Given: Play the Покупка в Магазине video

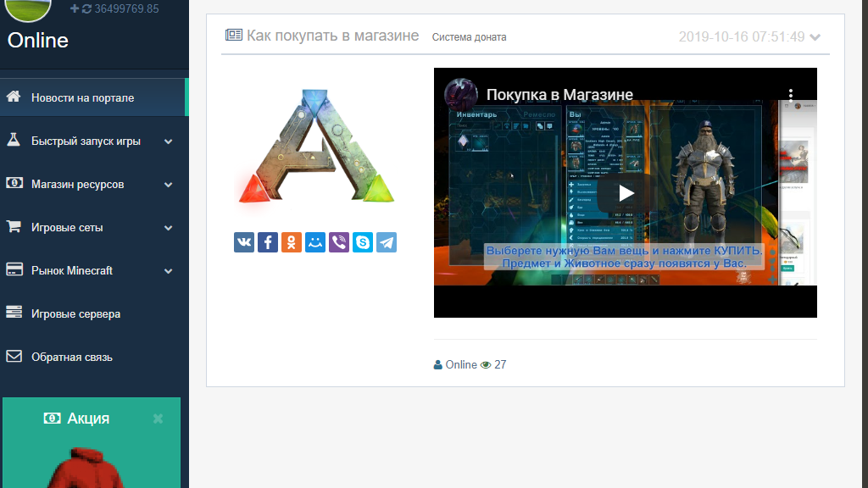Looking at the screenshot, I should 626,192.
